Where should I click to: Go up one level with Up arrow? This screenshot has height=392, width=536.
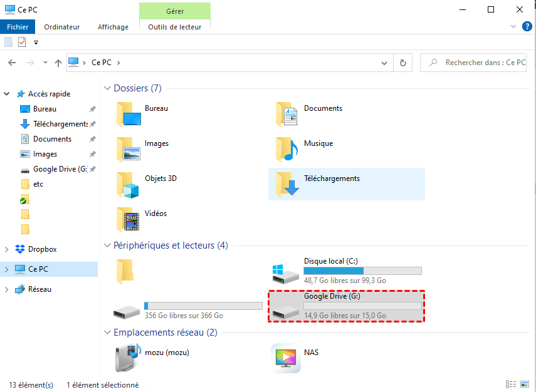click(x=58, y=63)
